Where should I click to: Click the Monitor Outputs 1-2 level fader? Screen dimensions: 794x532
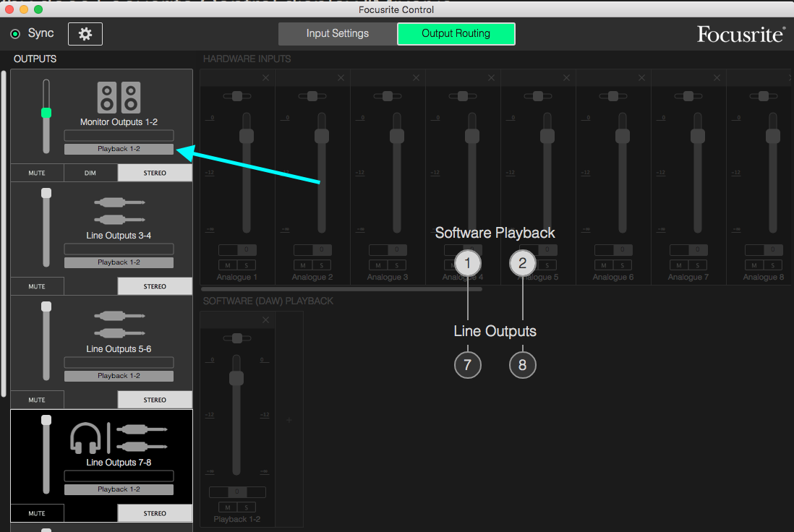click(46, 113)
